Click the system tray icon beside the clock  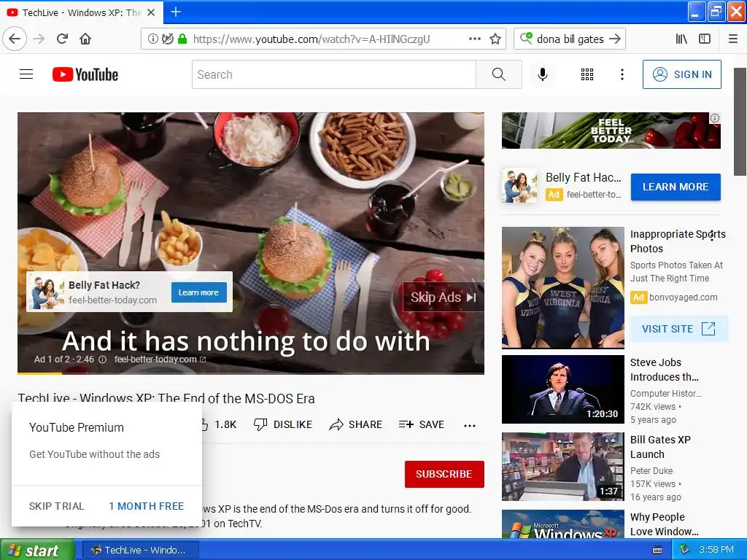click(x=684, y=550)
